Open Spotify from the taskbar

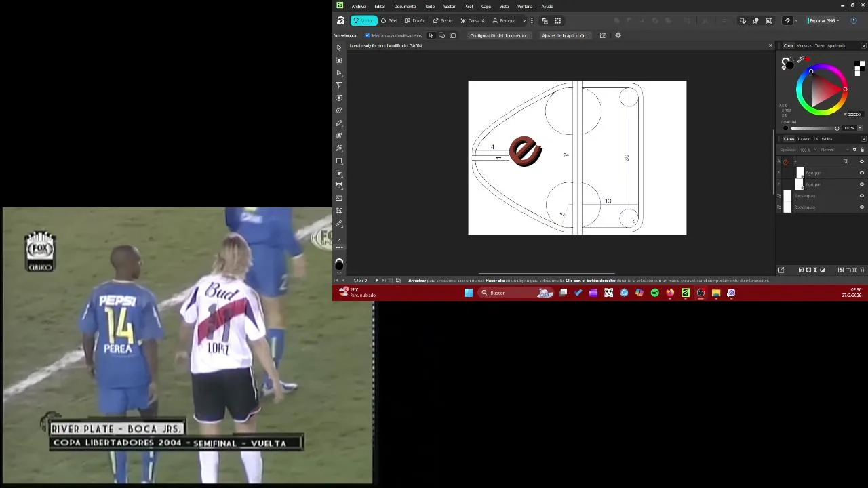[654, 293]
